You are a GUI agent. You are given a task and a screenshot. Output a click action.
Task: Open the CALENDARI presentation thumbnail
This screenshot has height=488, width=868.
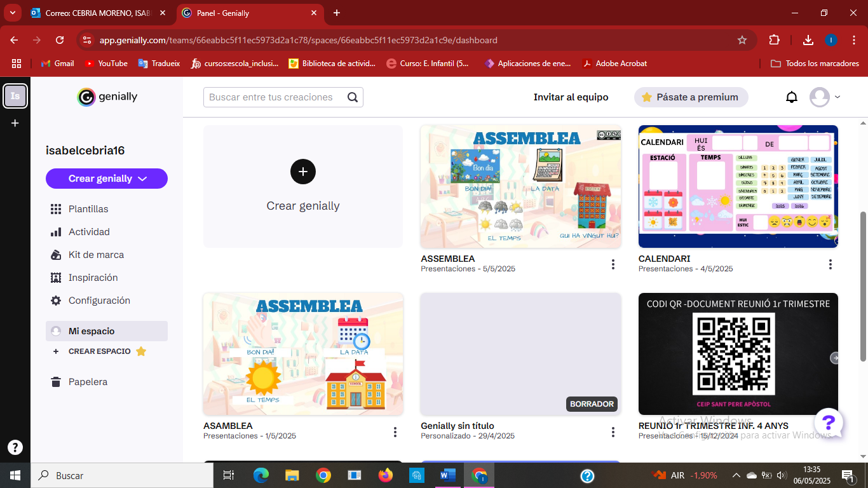[x=738, y=186]
